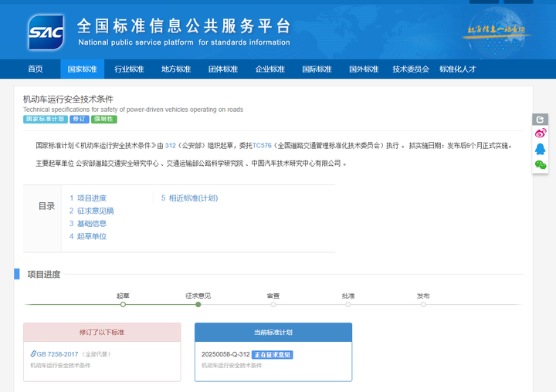Jump to contents item 5 相近标准(计划)
This screenshot has width=556, height=392.
[x=189, y=198]
